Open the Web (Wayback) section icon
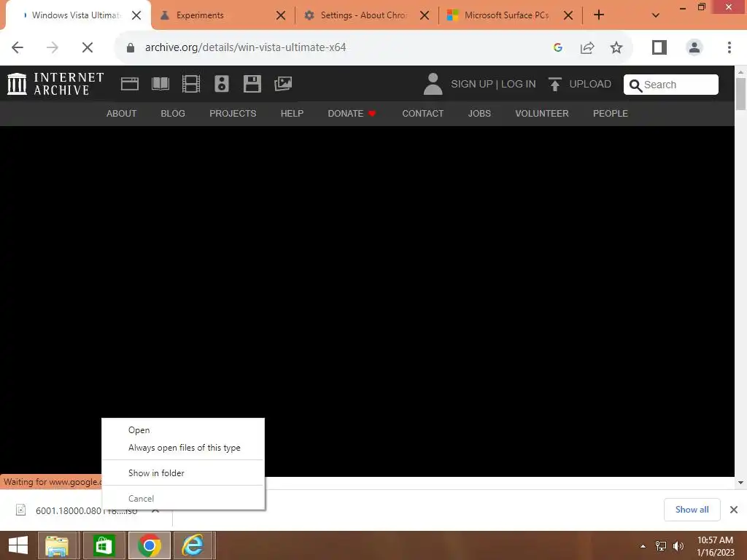 click(x=130, y=84)
